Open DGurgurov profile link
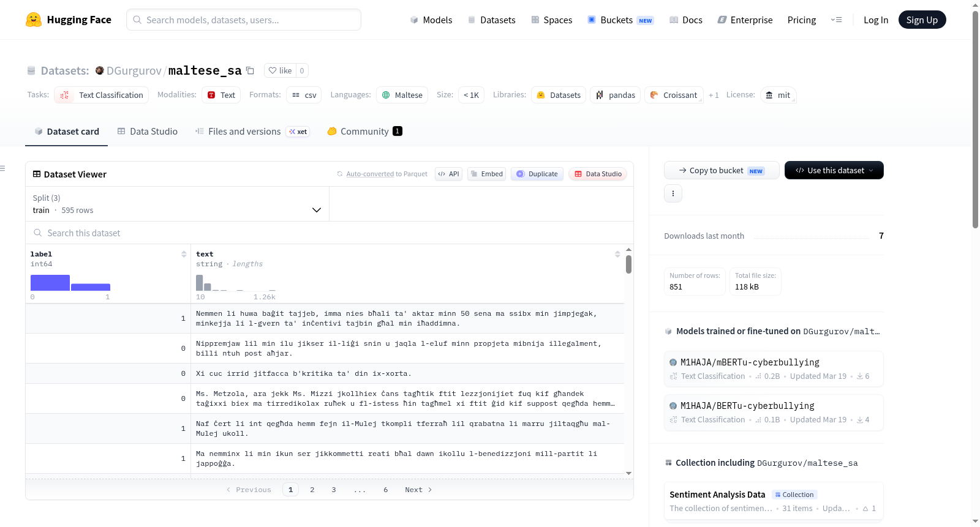Image resolution: width=980 pixels, height=527 pixels. 134,70
